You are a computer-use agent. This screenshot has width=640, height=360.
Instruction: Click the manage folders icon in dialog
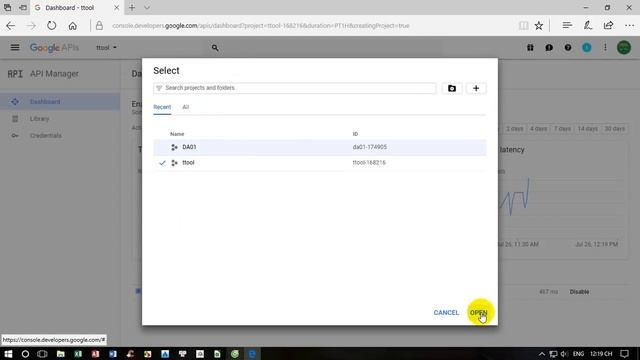click(x=452, y=88)
